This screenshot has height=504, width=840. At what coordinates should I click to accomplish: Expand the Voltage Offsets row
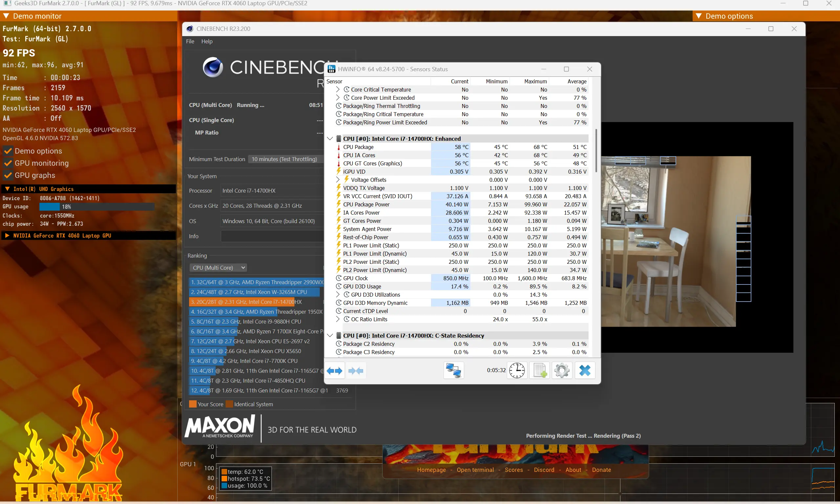coord(338,180)
